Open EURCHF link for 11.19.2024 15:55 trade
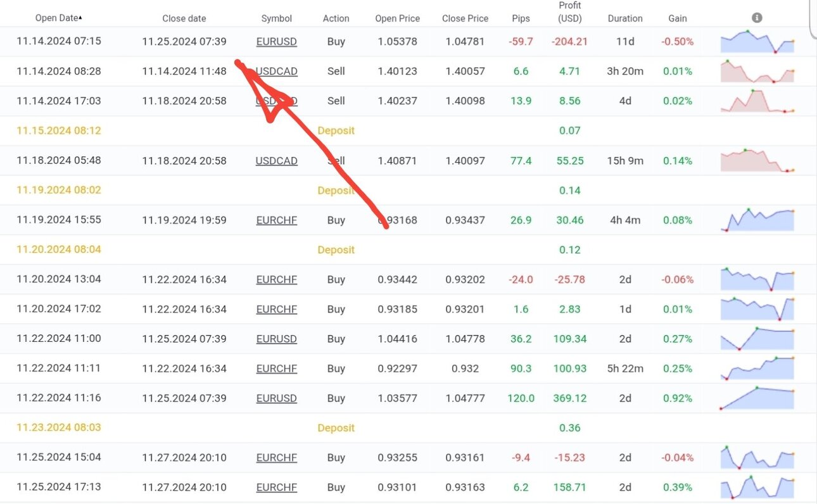 coord(277,220)
